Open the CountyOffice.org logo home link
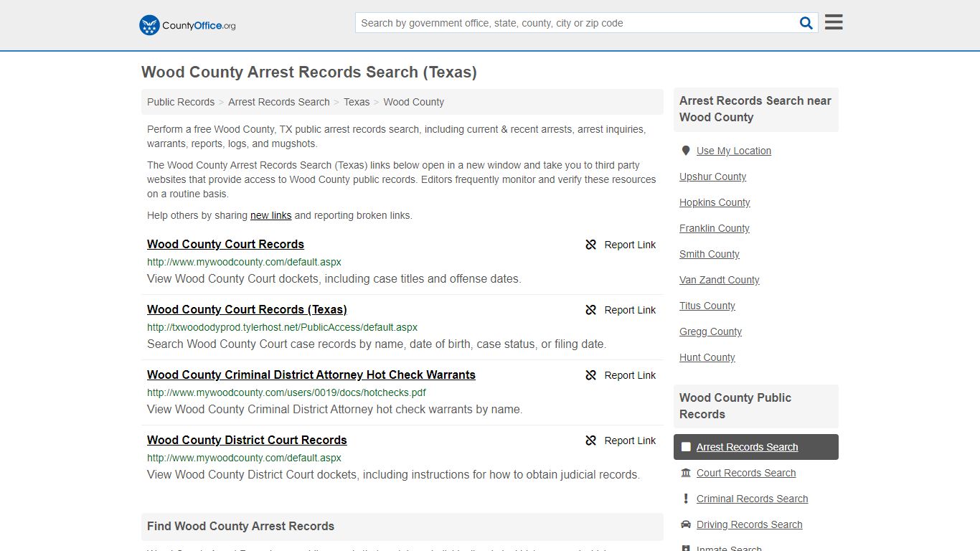The width and height of the screenshot is (980, 551). click(x=187, y=25)
